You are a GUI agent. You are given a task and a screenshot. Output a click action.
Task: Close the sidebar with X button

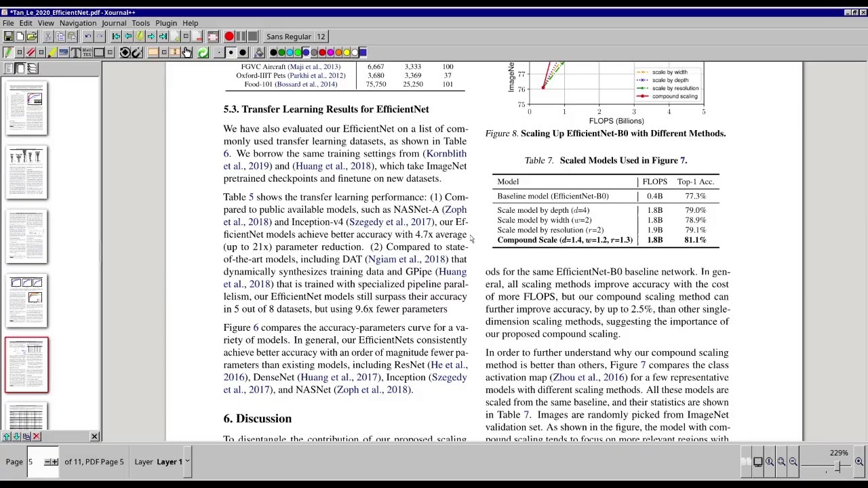94,436
